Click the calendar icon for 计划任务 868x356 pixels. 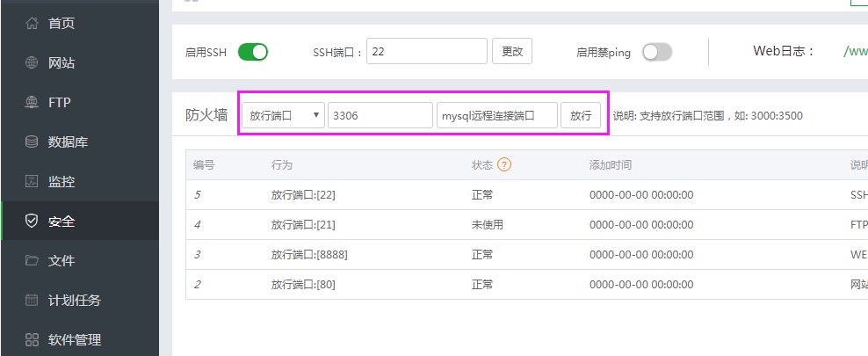[32, 300]
